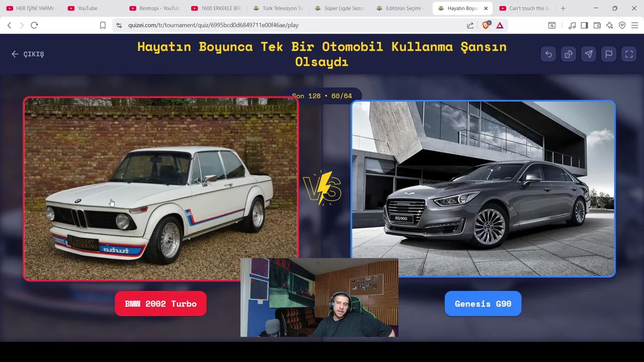Click the quiz title heading
644x362 pixels.
click(x=322, y=54)
